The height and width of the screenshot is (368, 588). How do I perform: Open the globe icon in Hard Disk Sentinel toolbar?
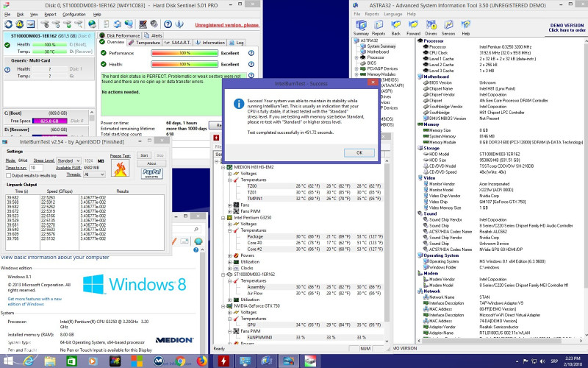click(92, 24)
